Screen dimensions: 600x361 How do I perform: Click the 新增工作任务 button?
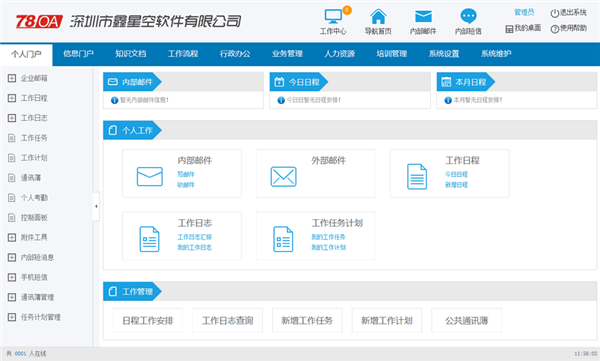point(307,320)
